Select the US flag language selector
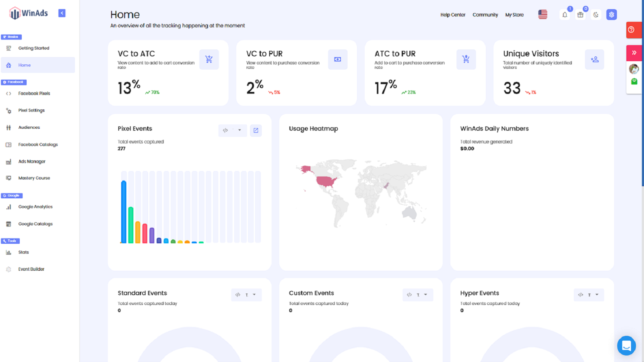The width and height of the screenshot is (644, 362). (543, 15)
